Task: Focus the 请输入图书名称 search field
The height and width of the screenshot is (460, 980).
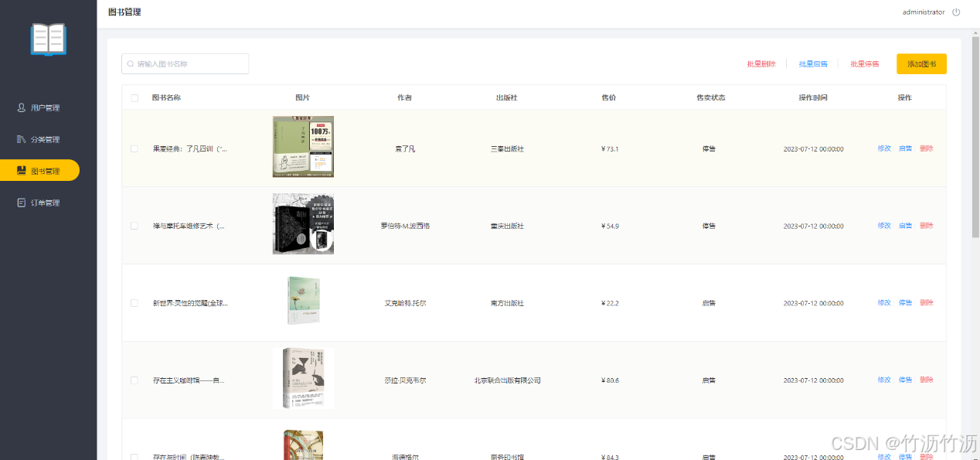Action: [185, 64]
